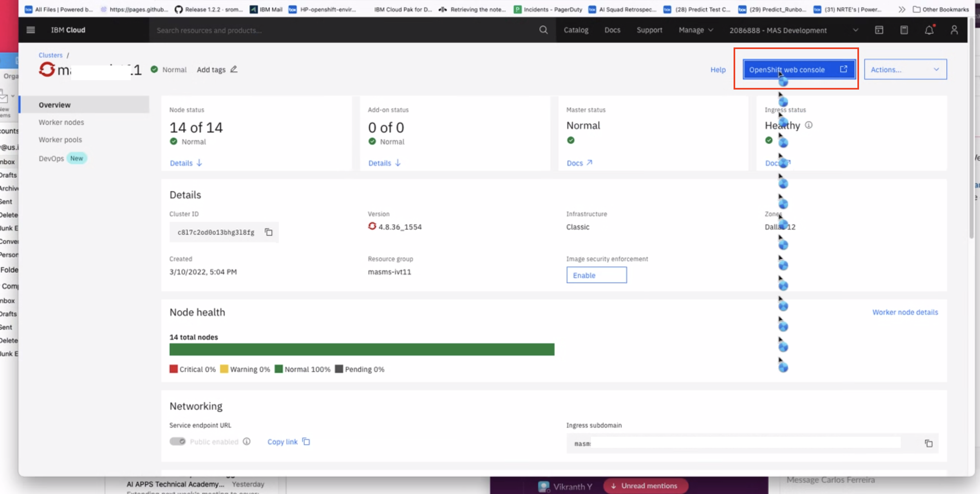Click the notifications bell icon

(x=929, y=30)
